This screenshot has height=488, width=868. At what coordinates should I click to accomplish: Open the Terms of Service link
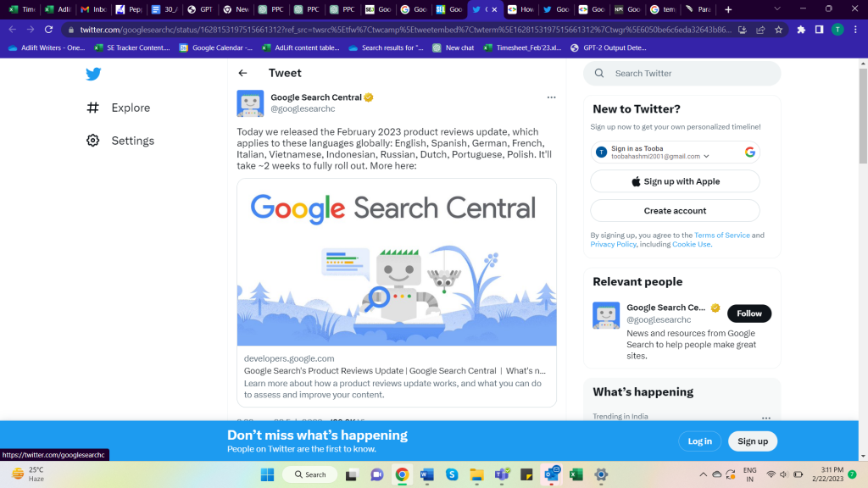(x=722, y=236)
